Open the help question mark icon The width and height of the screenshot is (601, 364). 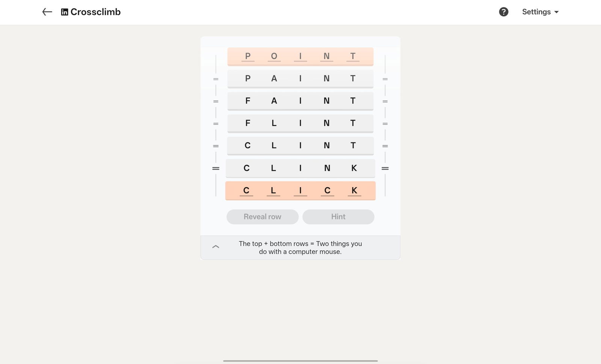503,12
